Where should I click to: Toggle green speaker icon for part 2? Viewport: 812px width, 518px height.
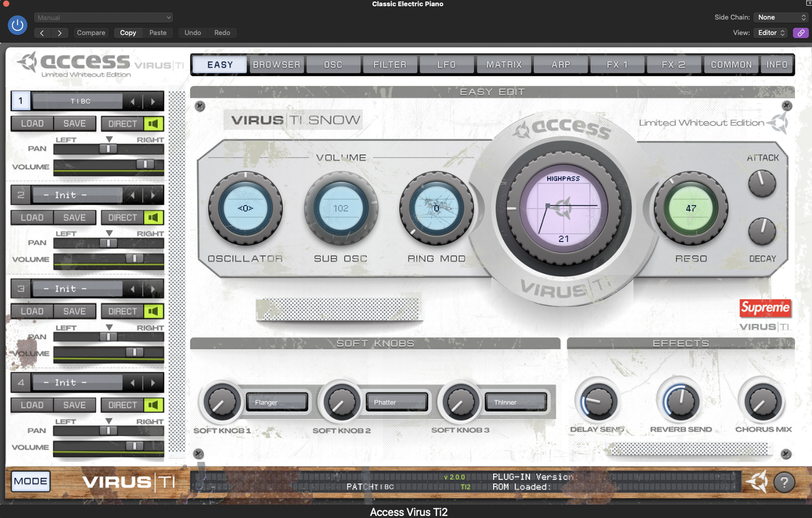tap(154, 217)
